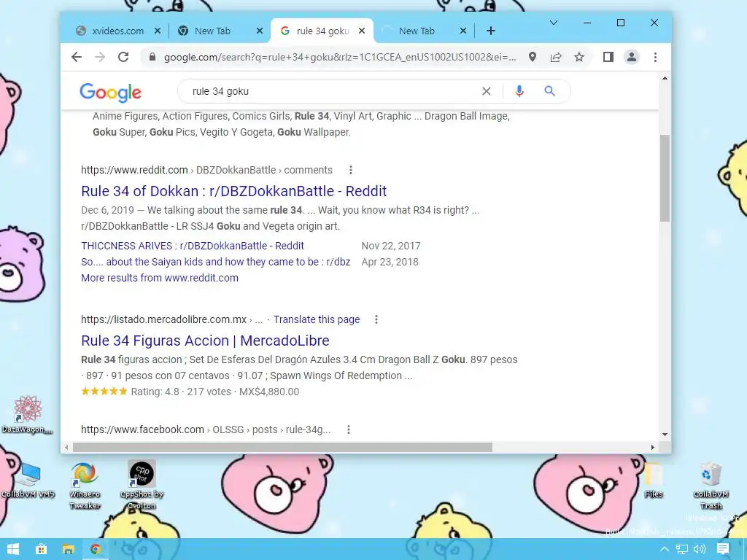
Task: Select the CollabVM VM5 desktop icon
Action: click(x=28, y=480)
